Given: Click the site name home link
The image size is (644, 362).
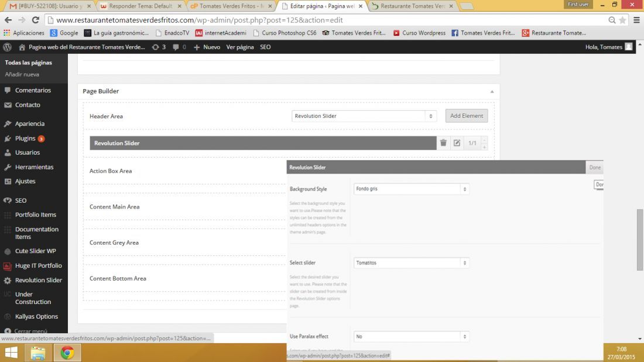Looking at the screenshot, I should pos(82,47).
